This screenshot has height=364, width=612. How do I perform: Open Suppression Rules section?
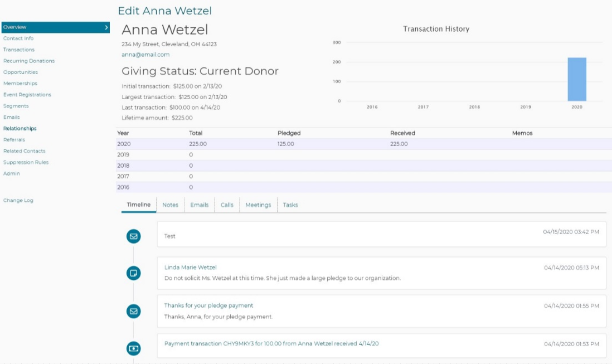click(26, 162)
